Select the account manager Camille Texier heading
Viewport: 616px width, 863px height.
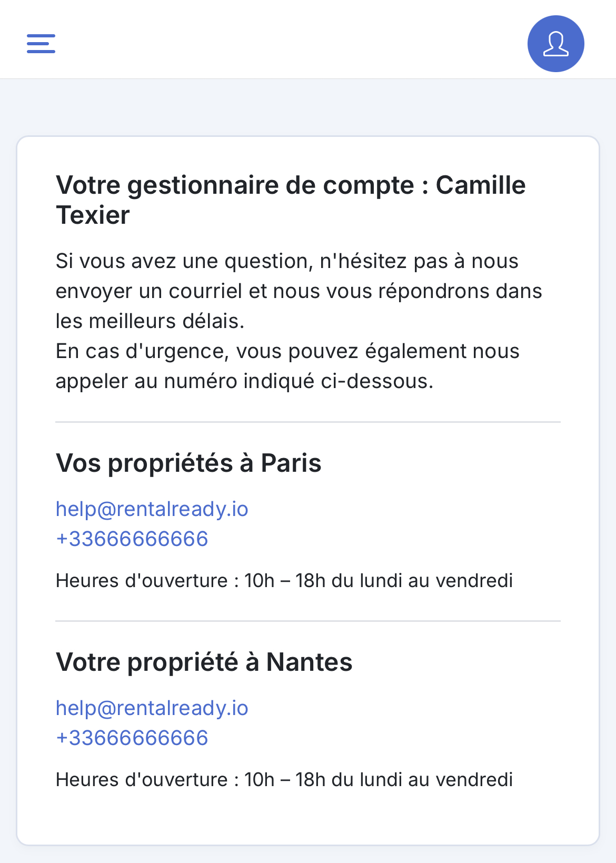(291, 200)
